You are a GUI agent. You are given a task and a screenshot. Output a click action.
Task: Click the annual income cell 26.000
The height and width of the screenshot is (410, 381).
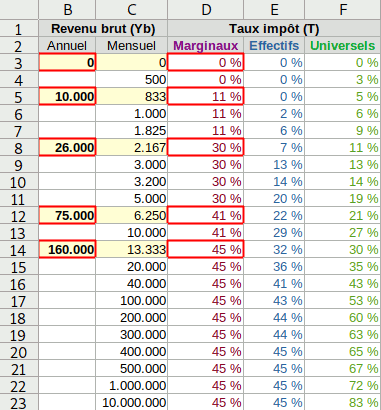pyautogui.click(x=67, y=148)
